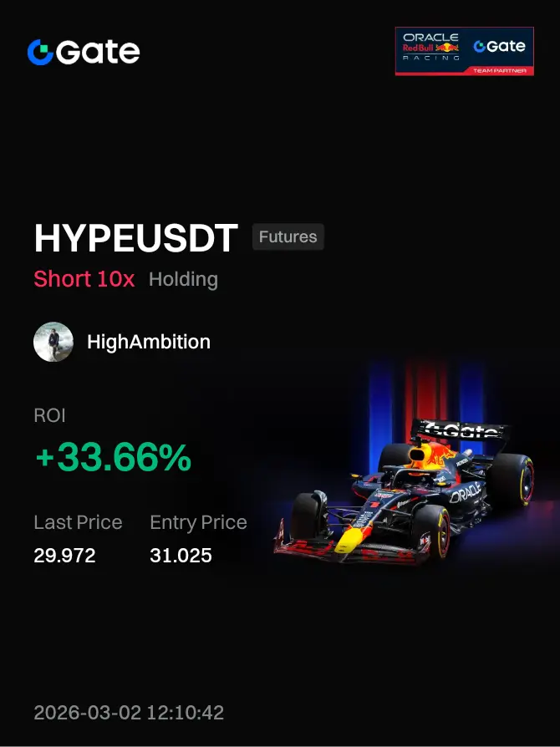Click the HYPEUSDT pair title
The image size is (560, 747).
tap(136, 238)
